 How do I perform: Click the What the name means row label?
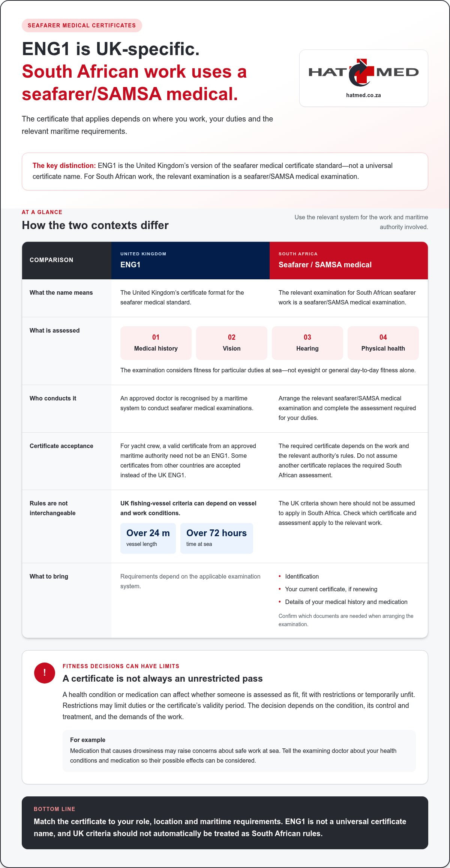(x=61, y=292)
